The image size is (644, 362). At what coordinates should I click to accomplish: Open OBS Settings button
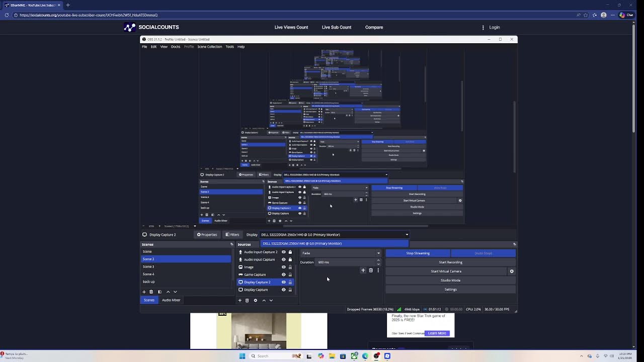tap(450, 290)
